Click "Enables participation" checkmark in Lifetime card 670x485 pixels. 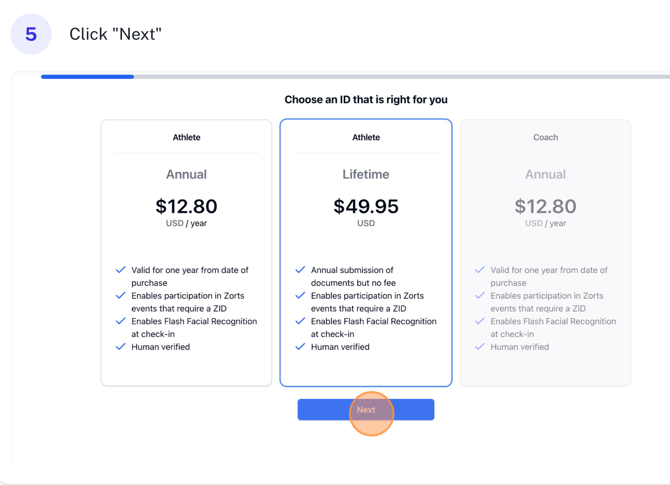(x=300, y=296)
